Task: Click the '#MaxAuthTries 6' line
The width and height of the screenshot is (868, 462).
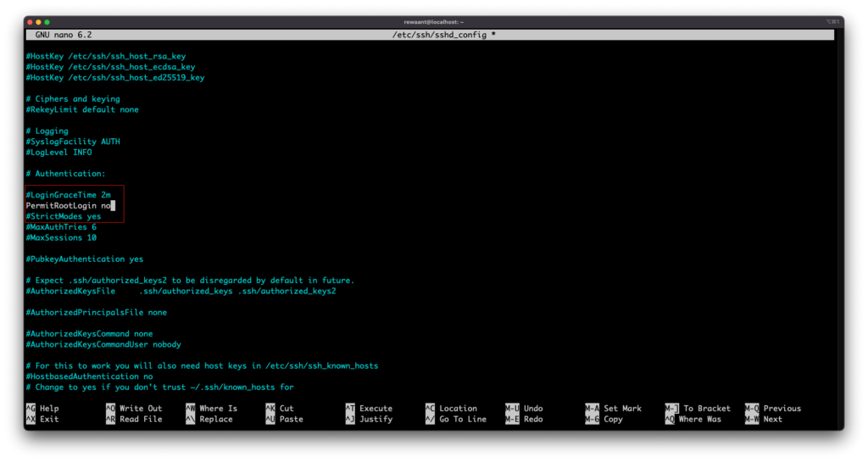Action: [61, 227]
